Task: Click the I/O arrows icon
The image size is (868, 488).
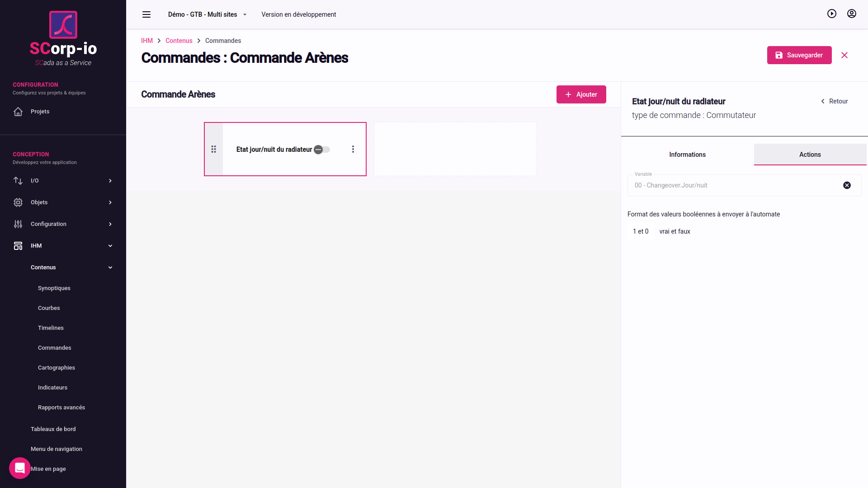Action: tap(18, 181)
